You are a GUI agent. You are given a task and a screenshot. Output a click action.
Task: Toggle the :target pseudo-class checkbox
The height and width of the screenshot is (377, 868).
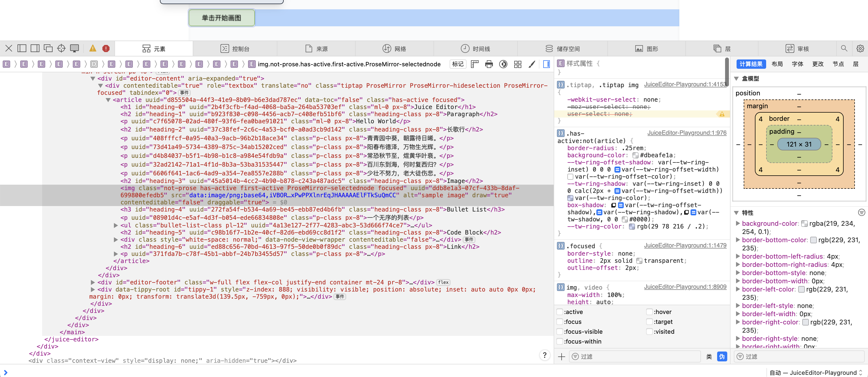649,321
